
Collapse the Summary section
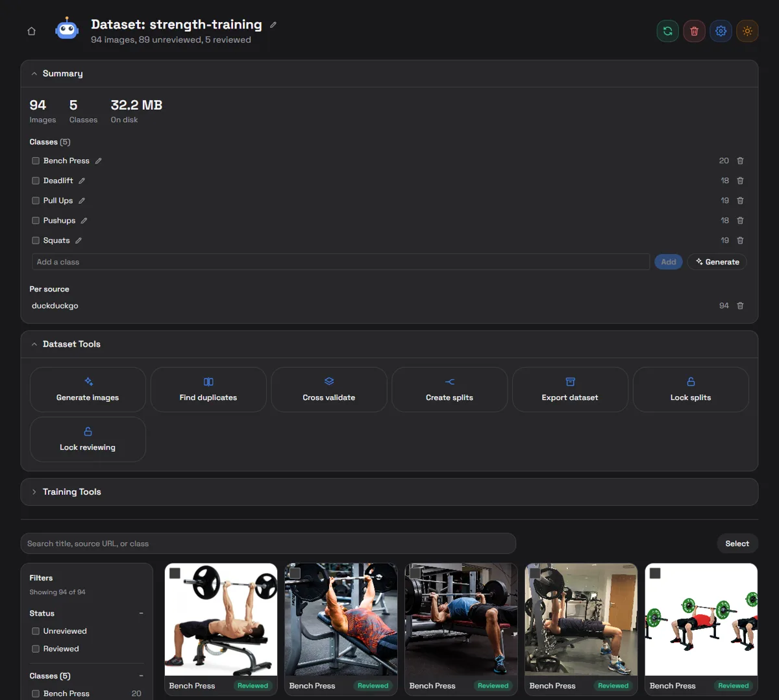[34, 74]
